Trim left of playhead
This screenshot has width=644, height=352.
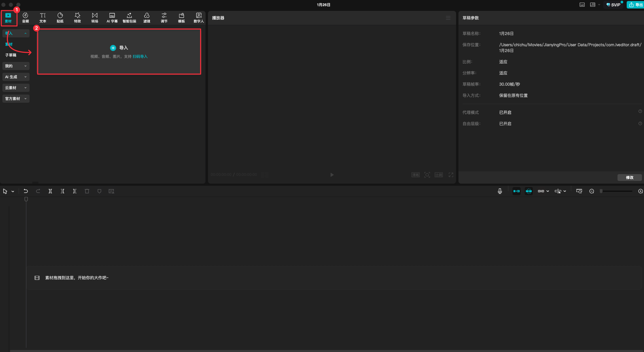tap(63, 191)
